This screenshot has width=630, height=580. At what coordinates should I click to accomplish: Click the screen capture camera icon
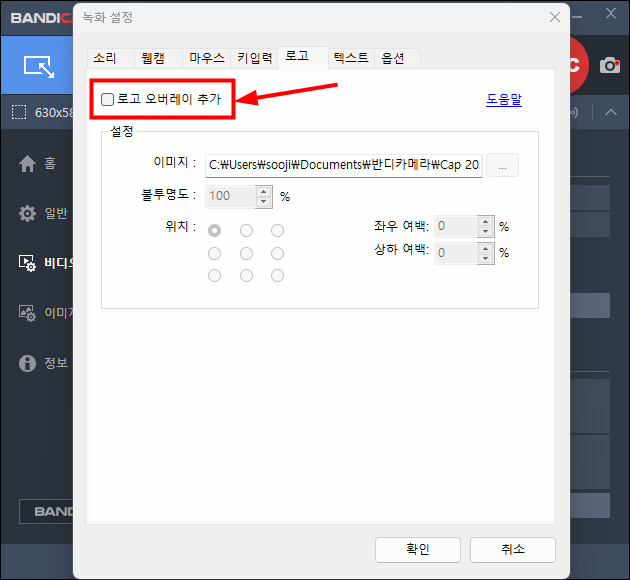[x=610, y=66]
